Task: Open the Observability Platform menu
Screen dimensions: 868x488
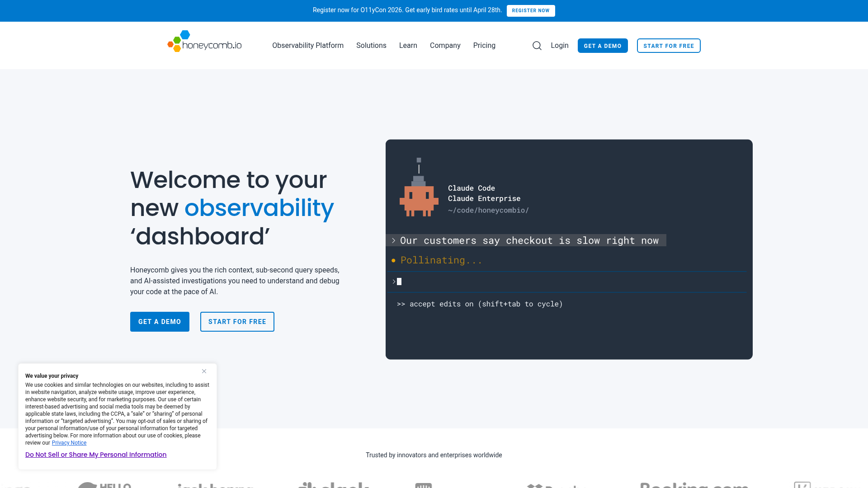Action: [x=308, y=45]
